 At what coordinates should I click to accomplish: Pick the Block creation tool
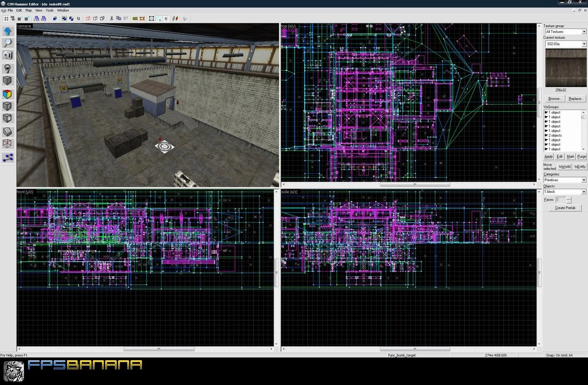tap(8, 81)
